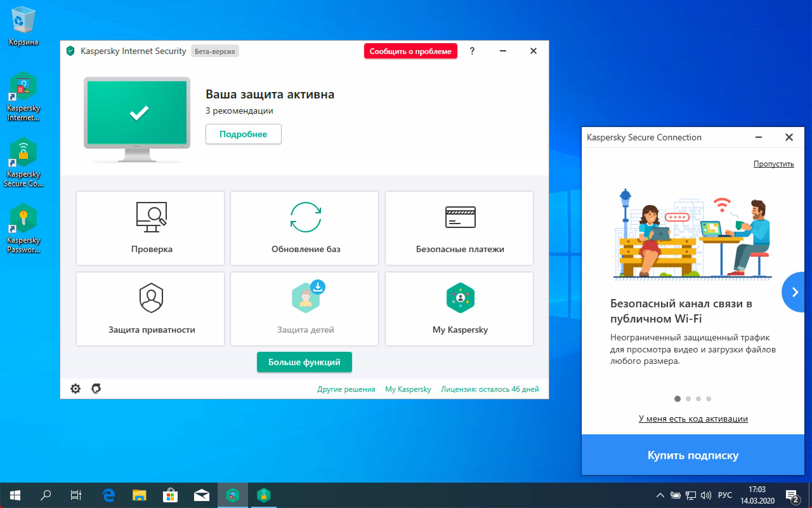Open Kaspersky settings gear icon
The width and height of the screenshot is (812, 508).
click(x=75, y=389)
